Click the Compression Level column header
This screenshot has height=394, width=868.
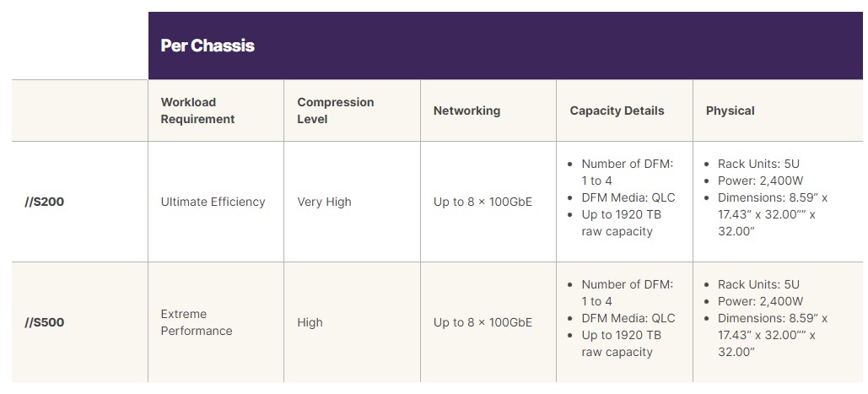(x=335, y=111)
